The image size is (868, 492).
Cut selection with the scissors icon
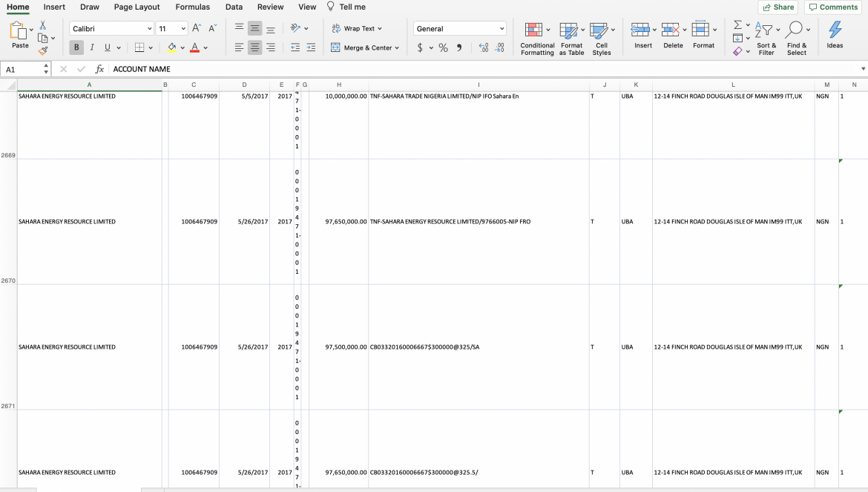tap(42, 25)
